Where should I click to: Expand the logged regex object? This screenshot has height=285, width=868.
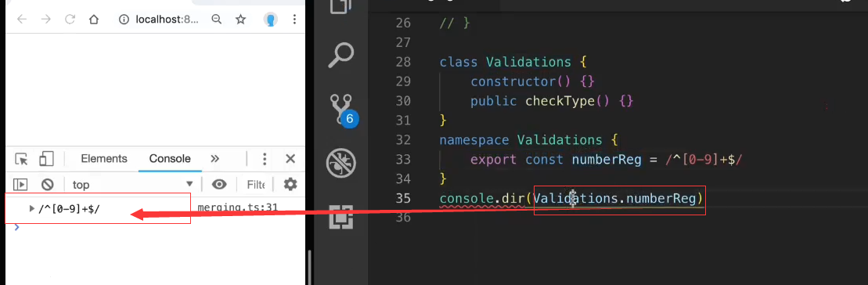pyautogui.click(x=31, y=208)
